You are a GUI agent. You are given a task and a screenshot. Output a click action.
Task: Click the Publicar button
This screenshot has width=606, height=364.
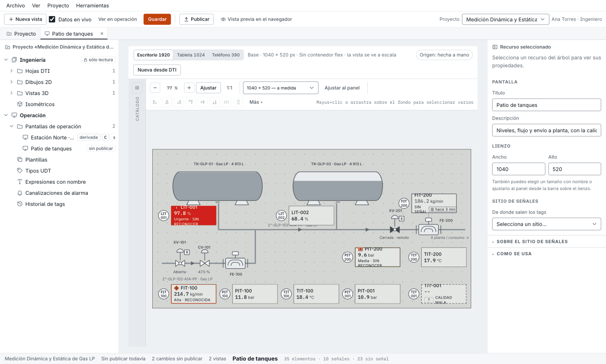(197, 19)
